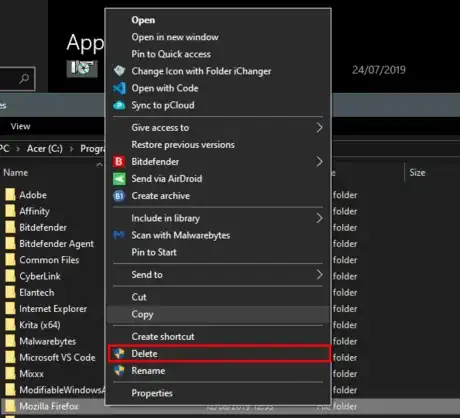Click the VS Code icon in menu
This screenshot has width=460, height=418.
119,88
